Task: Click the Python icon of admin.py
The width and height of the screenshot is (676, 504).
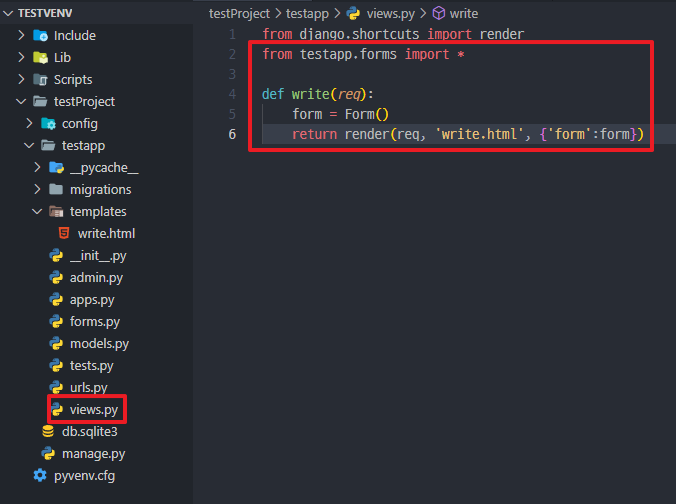Action: tap(56, 278)
